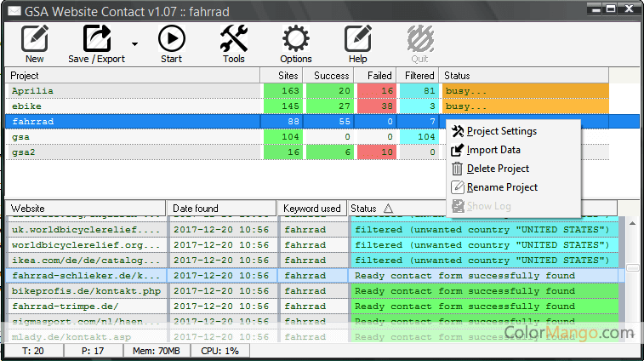Click ebike's Failed count 38
The width and height of the screenshot is (644, 361).
[x=377, y=106]
